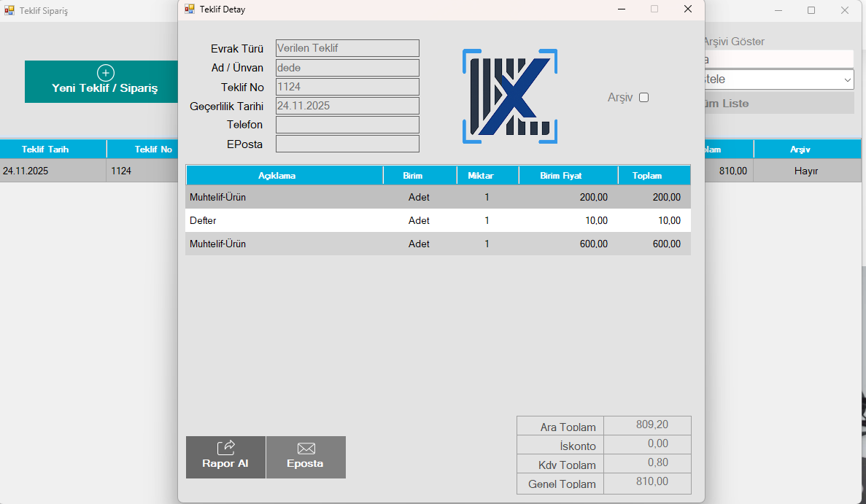Sort by the Açıklama column header
This screenshot has height=504, width=866.
coord(284,176)
